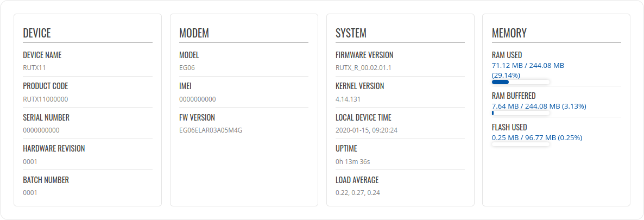Click the Flash Used progress bar

click(521, 144)
